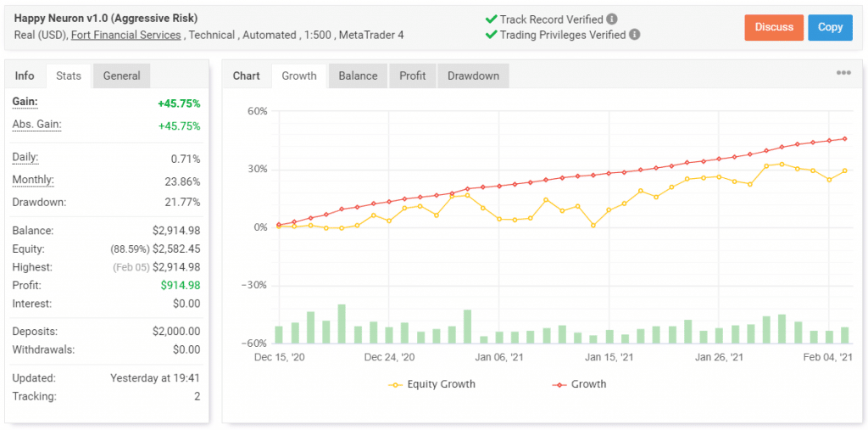Switch to the Info tab

tap(25, 75)
